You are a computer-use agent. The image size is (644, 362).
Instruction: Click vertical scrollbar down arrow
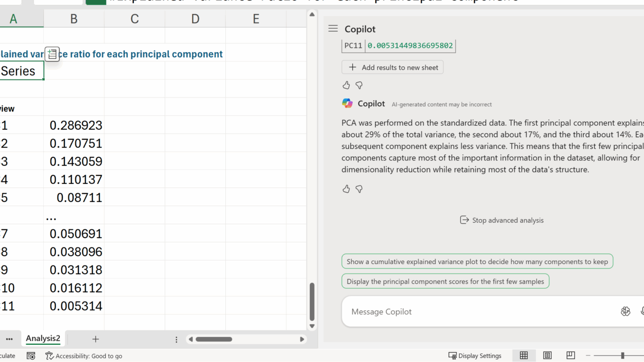click(x=312, y=326)
